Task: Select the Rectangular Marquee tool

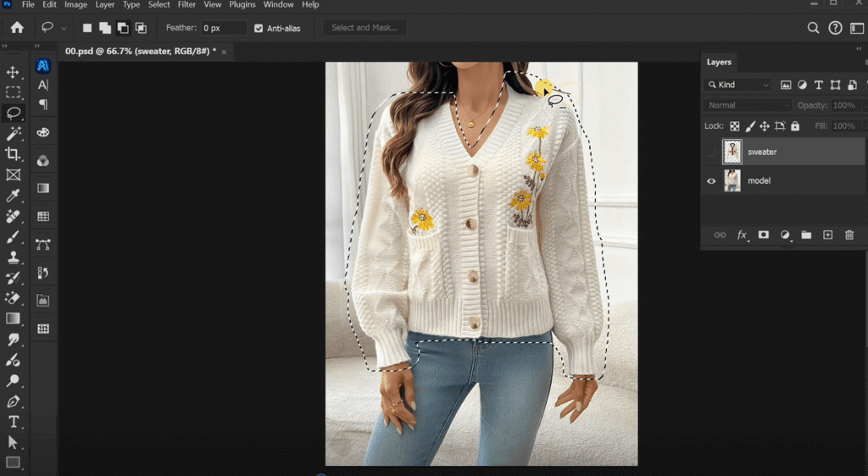Action: (x=13, y=92)
